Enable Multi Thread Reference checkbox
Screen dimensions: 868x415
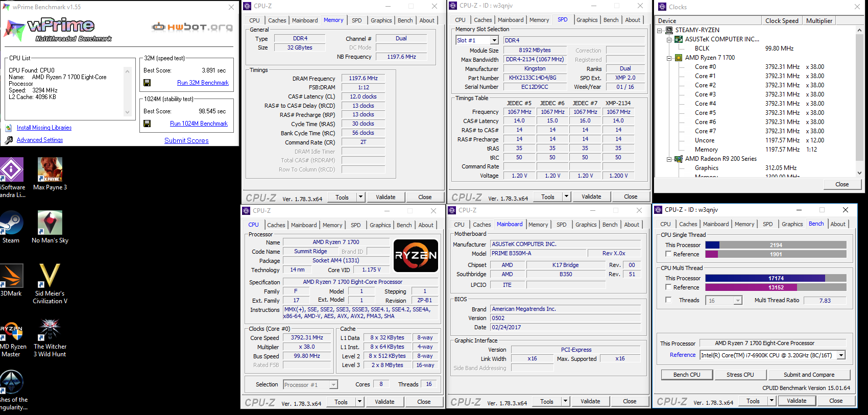[668, 287]
